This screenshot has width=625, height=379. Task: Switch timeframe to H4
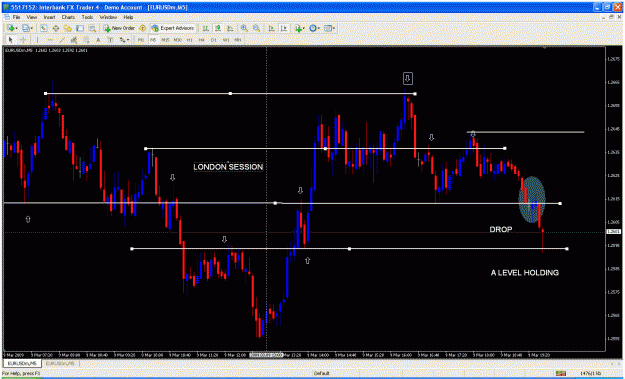pyautogui.click(x=202, y=40)
